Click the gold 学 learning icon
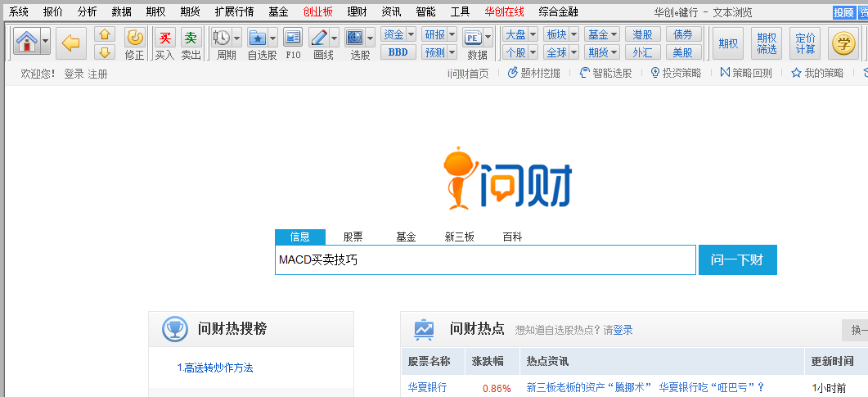 843,43
